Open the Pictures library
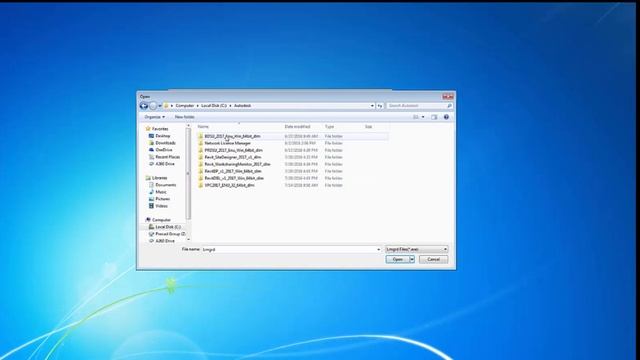Viewport: 640px width, 360px height. 162,199
